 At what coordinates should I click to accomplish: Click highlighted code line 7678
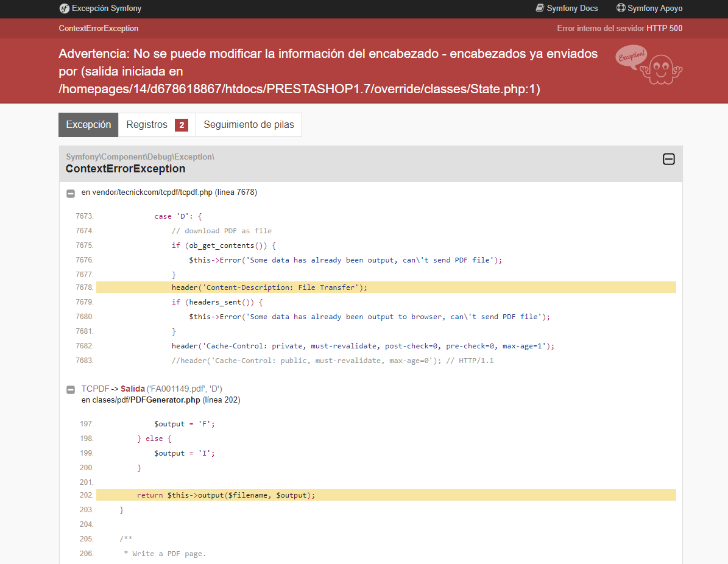[x=269, y=287]
